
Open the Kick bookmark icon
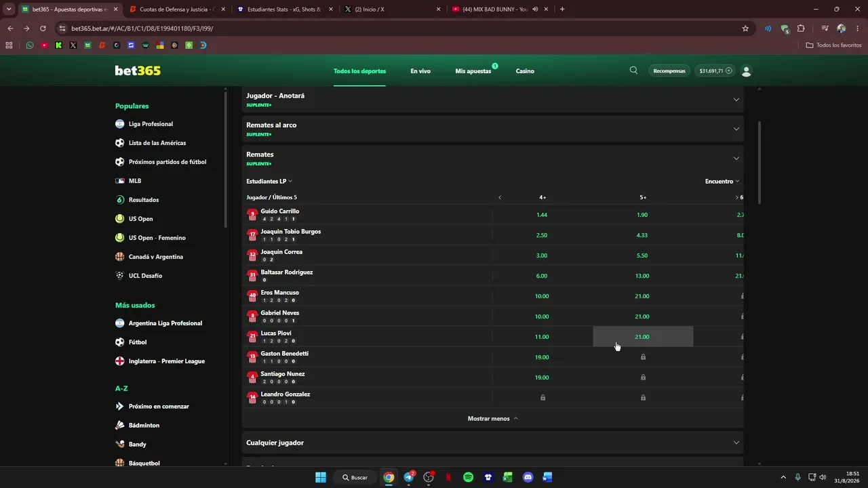click(59, 45)
